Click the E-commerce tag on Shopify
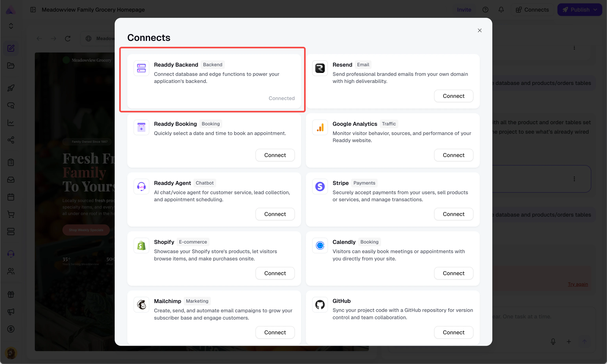The height and width of the screenshot is (364, 607). (193, 242)
